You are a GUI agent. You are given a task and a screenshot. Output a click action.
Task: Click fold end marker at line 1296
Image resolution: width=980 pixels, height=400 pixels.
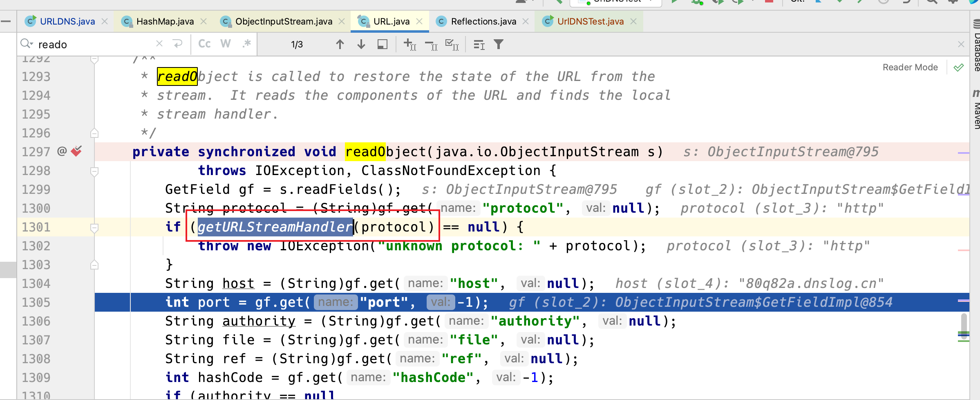click(94, 133)
